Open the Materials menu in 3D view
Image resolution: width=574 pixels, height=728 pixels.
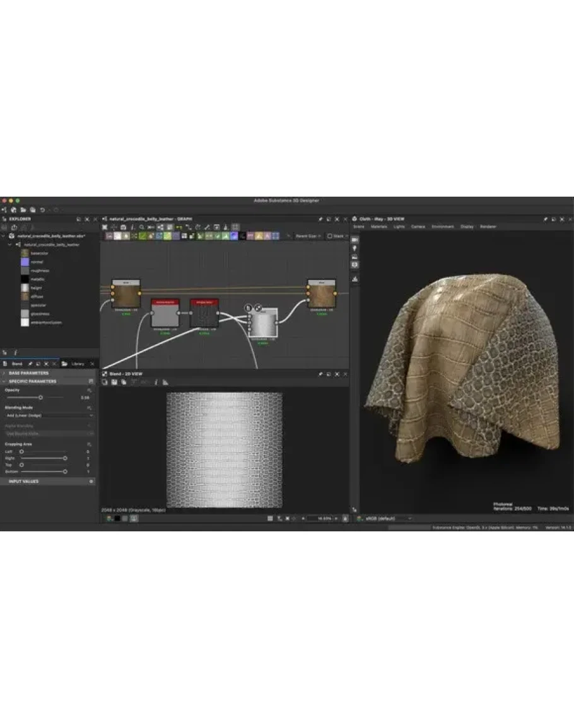point(379,226)
